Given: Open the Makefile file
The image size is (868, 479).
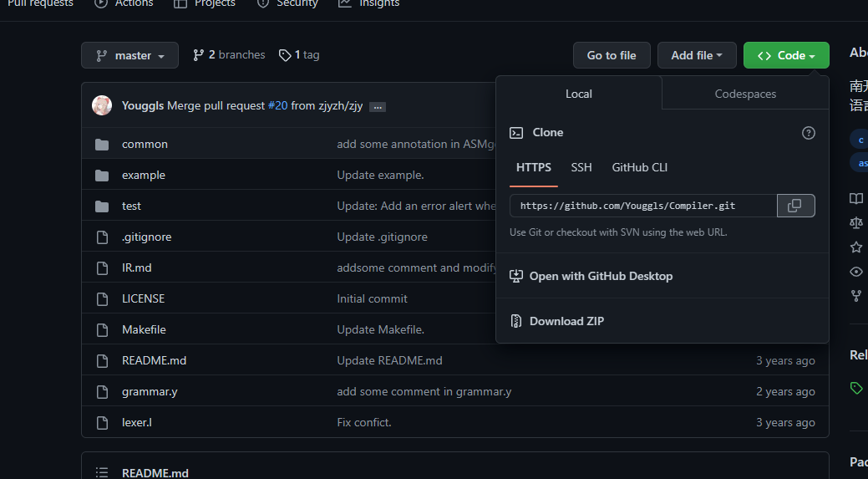Looking at the screenshot, I should pos(144,329).
